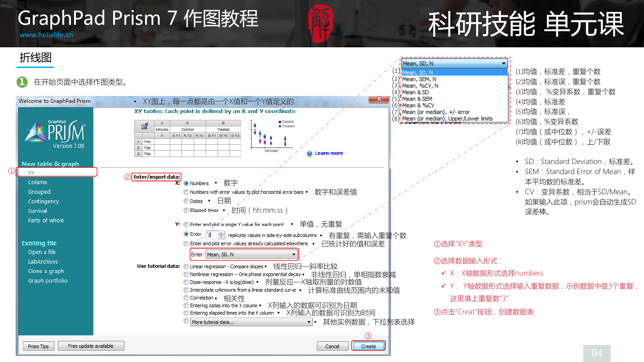Select Interpolate unknowns tutorial radio
Screen dimensions: 644x362
pyautogui.click(x=186, y=290)
